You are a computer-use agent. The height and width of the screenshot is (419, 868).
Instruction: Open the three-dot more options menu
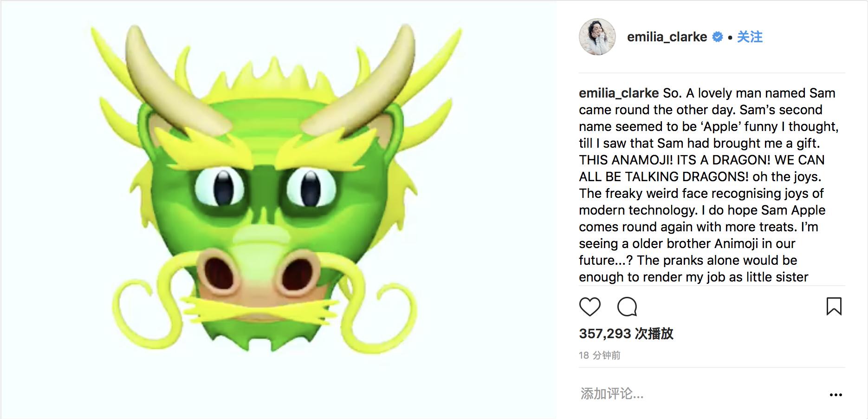coord(836,395)
